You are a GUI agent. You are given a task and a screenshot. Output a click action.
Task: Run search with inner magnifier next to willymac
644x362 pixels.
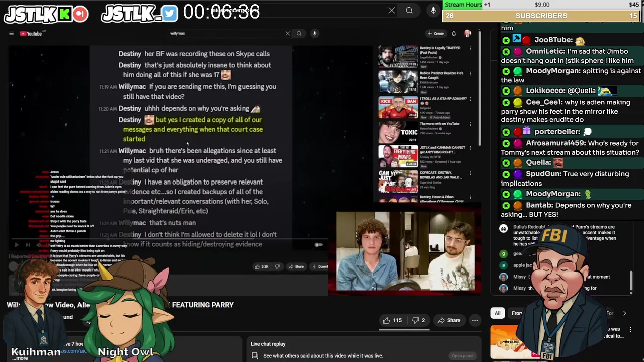299,34
